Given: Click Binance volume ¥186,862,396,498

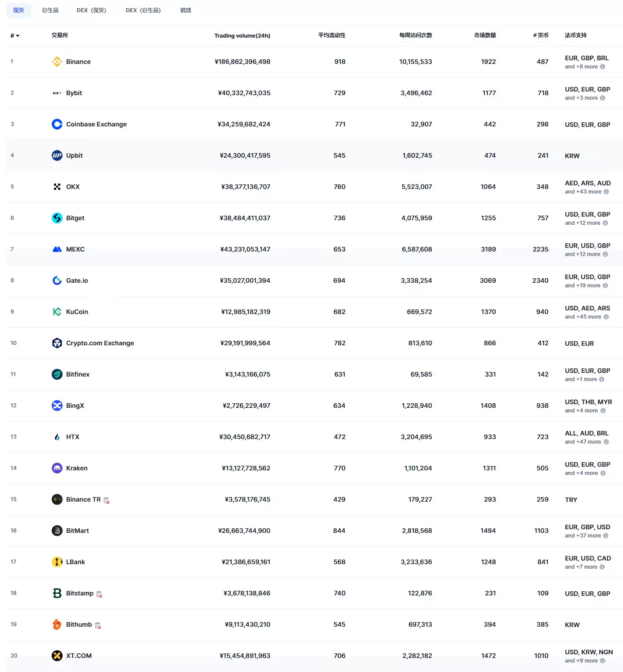Looking at the screenshot, I should pos(243,62).
